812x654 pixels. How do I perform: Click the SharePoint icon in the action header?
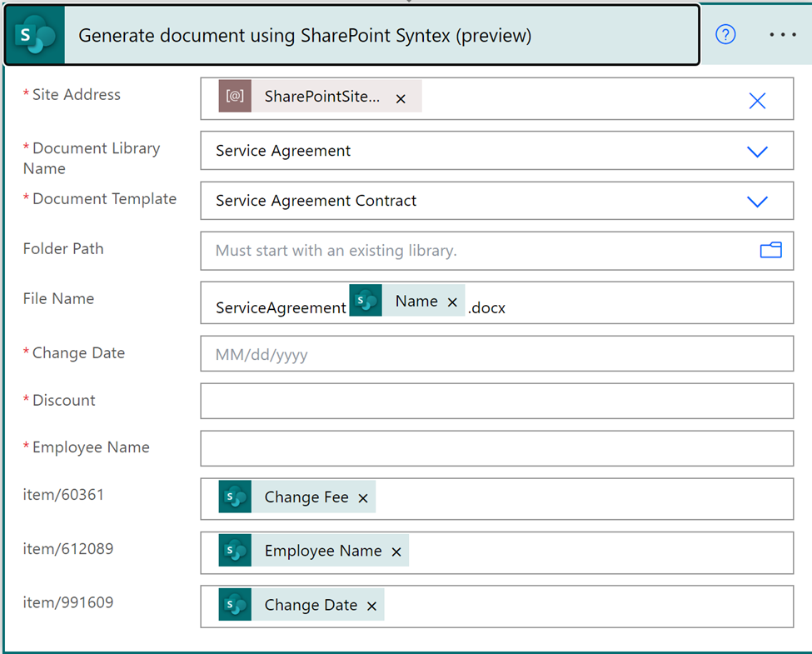[x=35, y=35]
